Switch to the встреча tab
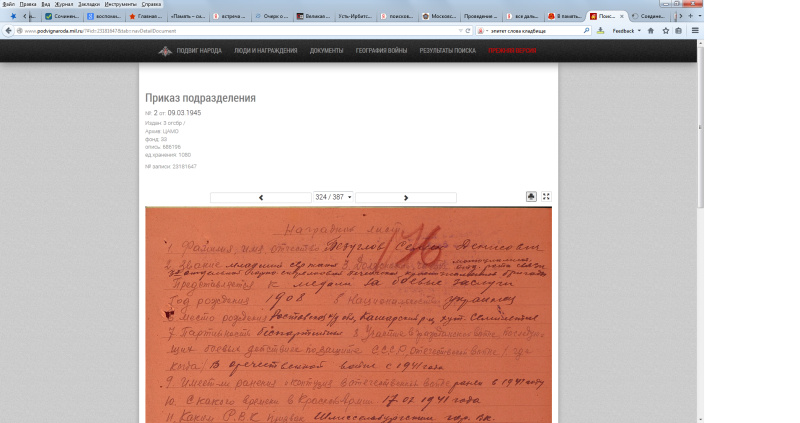The width and height of the screenshot is (800, 423). (229, 16)
